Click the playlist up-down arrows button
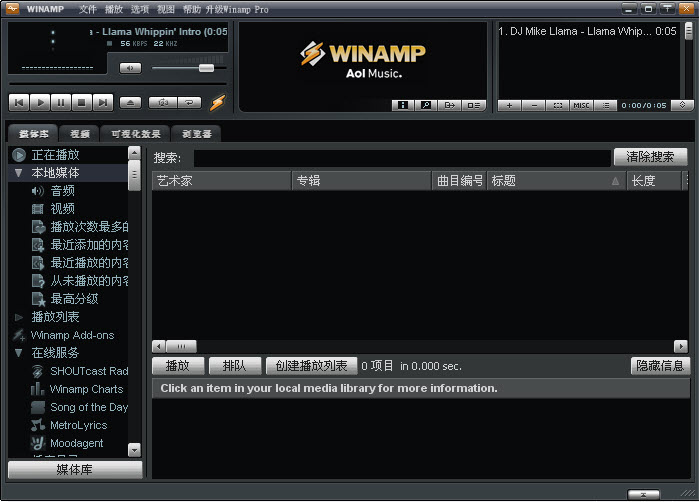Screen dimensions: 699x502 [x=682, y=105]
